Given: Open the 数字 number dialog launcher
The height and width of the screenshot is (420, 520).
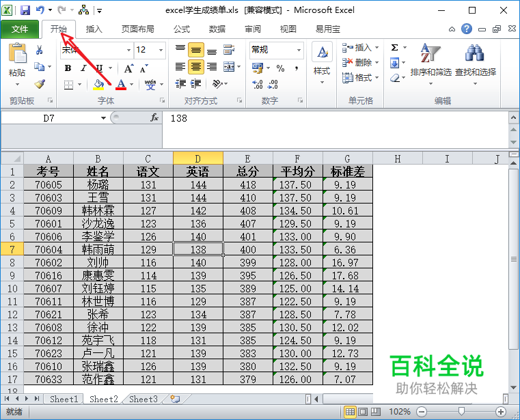Looking at the screenshot, I should click(x=300, y=100).
